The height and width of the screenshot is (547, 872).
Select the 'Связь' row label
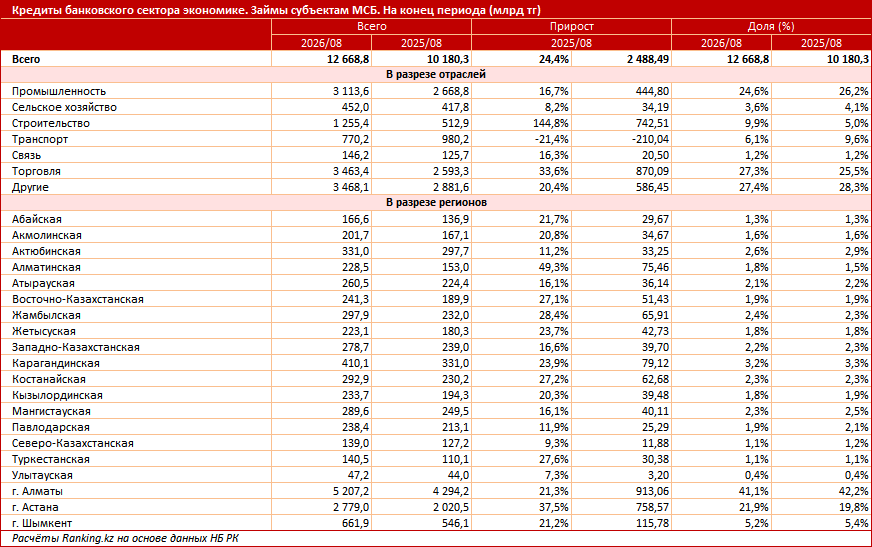[26, 156]
